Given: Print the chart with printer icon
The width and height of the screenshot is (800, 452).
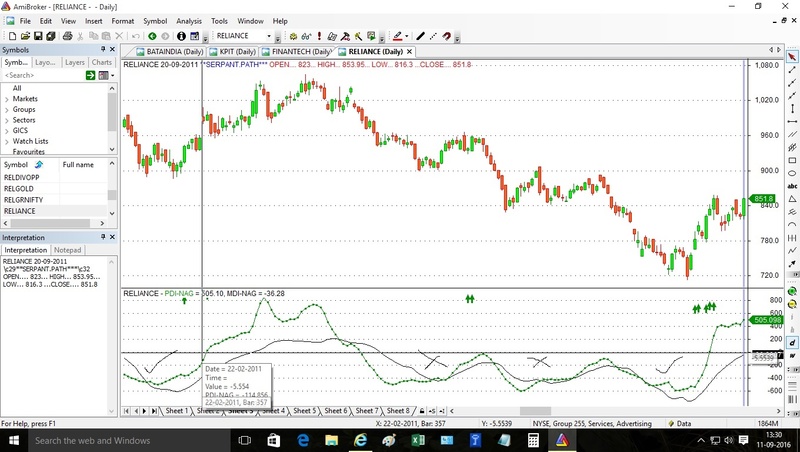Looking at the screenshot, I should point(67,36).
